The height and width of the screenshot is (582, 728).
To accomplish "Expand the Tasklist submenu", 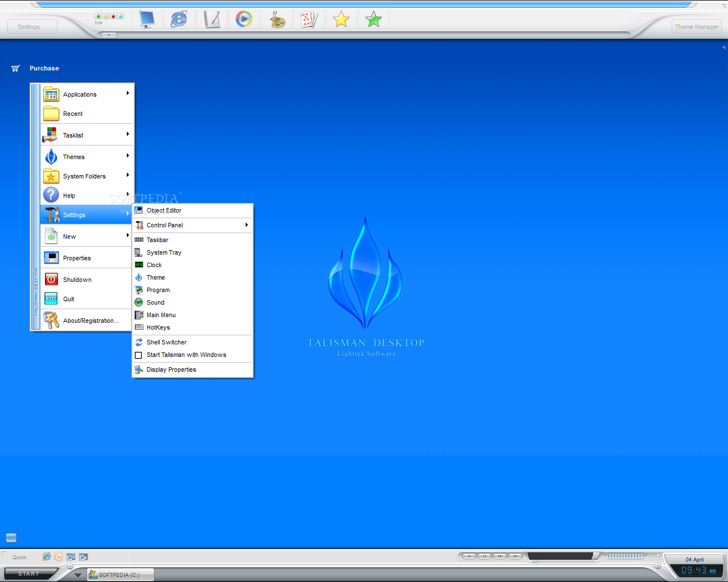I will pos(87,135).
